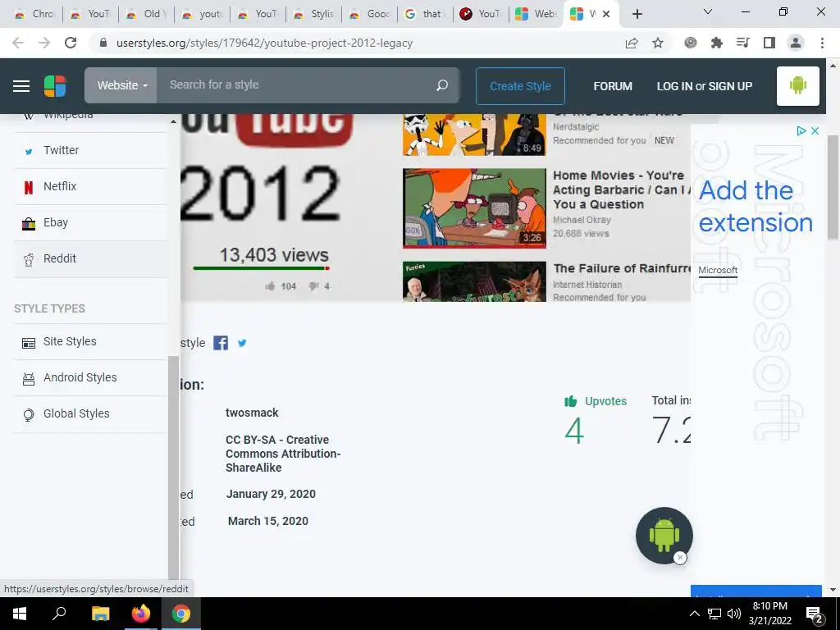Click the Twitter bird icon in sidebar
The width and height of the screenshot is (840, 630).
point(29,152)
